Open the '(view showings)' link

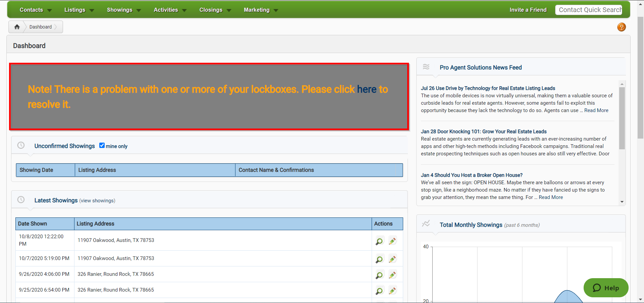point(97,201)
